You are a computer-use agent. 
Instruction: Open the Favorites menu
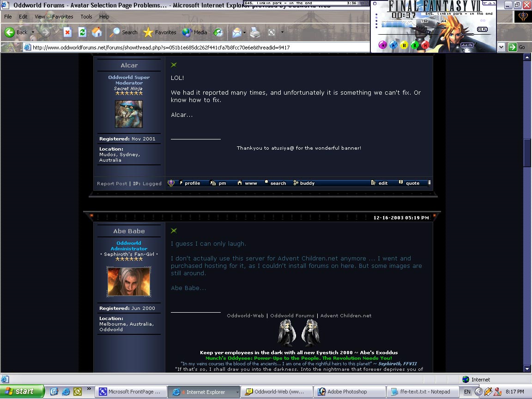[62, 17]
